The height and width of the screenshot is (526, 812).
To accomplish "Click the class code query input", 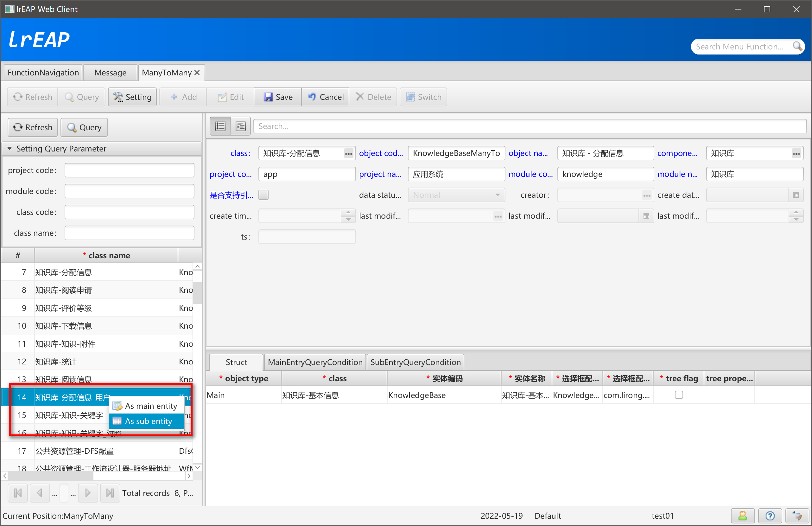I will (x=129, y=212).
